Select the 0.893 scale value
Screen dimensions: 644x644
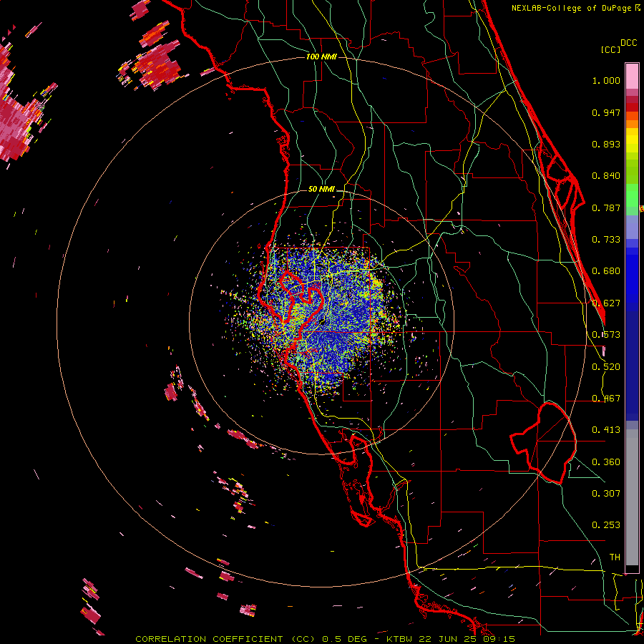[x=606, y=144]
